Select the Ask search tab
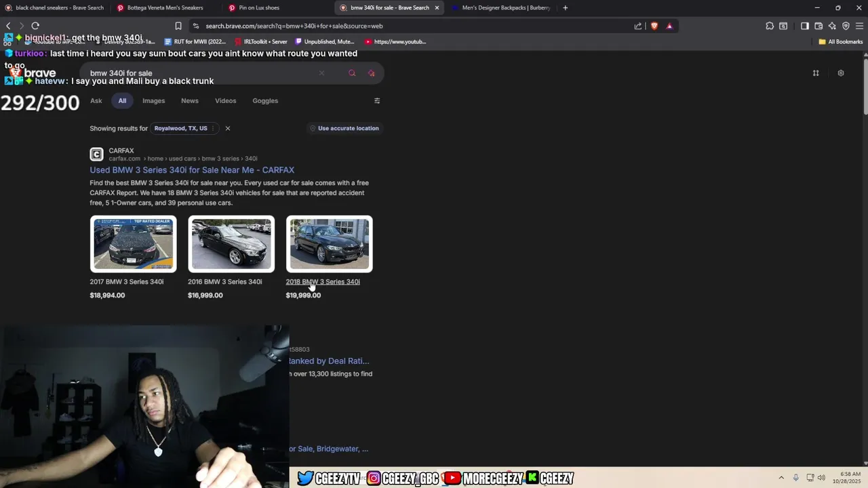Viewport: 868px width, 488px height. pos(96,101)
